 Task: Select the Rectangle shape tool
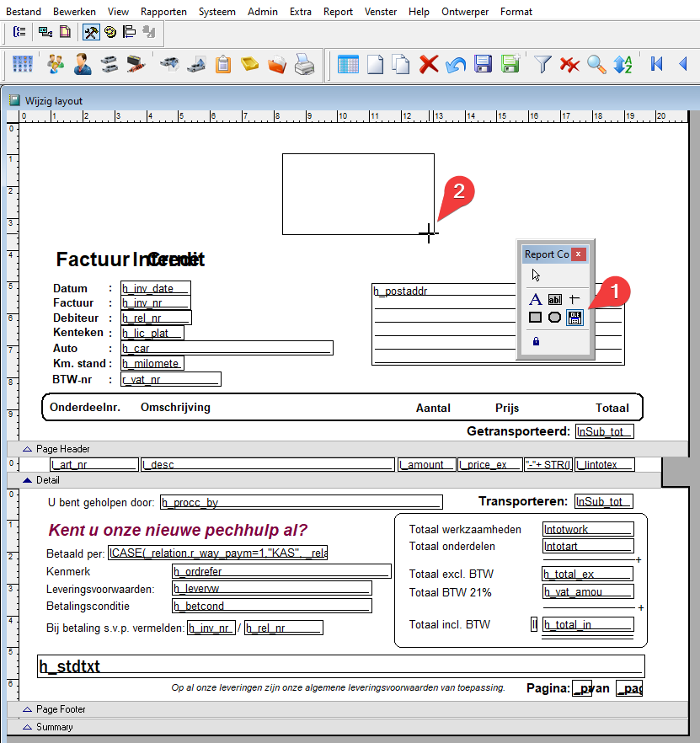tap(535, 318)
